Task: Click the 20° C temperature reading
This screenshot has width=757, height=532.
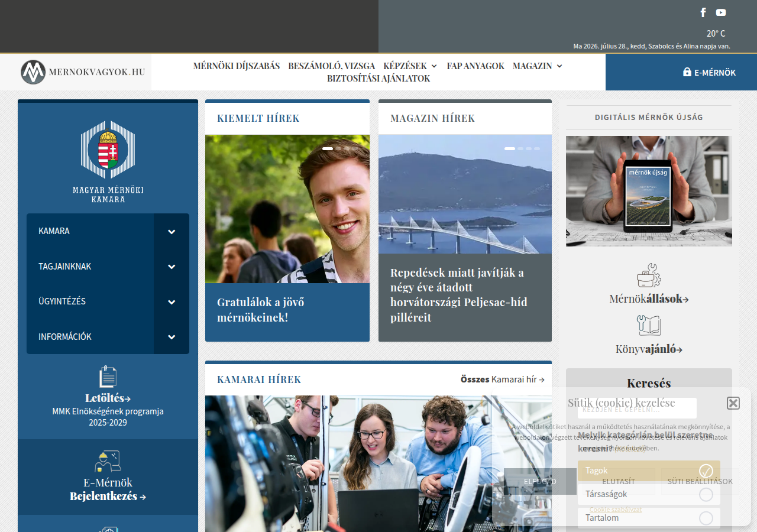Action: tap(716, 34)
